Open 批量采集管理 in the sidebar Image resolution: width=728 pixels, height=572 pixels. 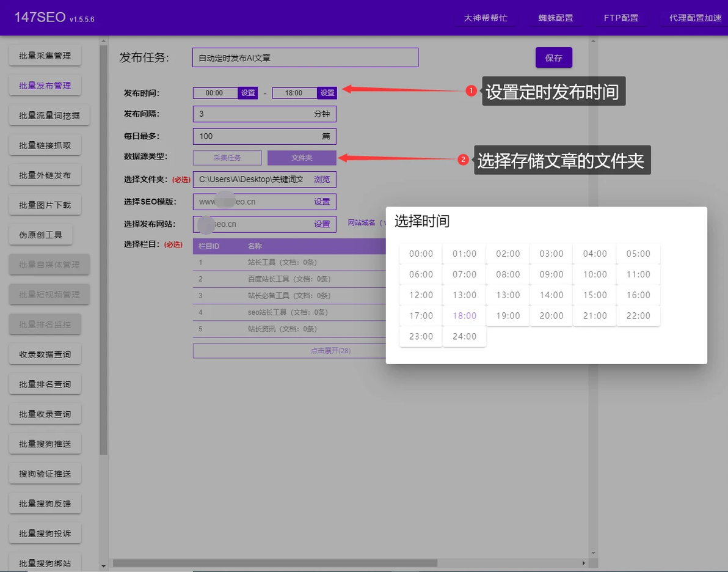pos(45,56)
